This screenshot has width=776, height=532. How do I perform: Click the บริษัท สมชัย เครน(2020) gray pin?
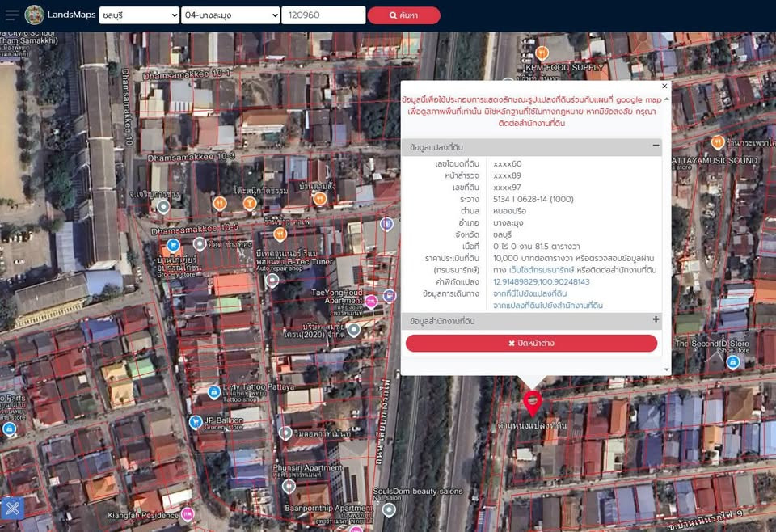click(x=354, y=329)
